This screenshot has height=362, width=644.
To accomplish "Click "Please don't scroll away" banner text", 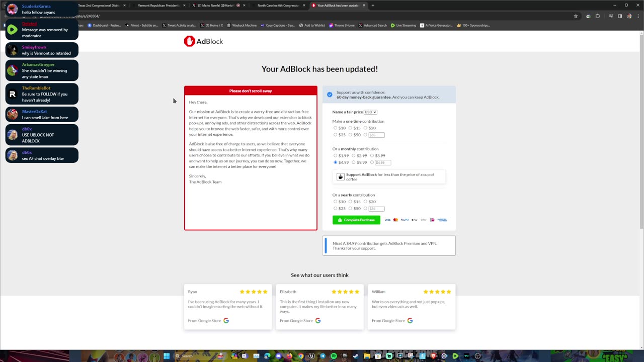I will (x=251, y=91).
